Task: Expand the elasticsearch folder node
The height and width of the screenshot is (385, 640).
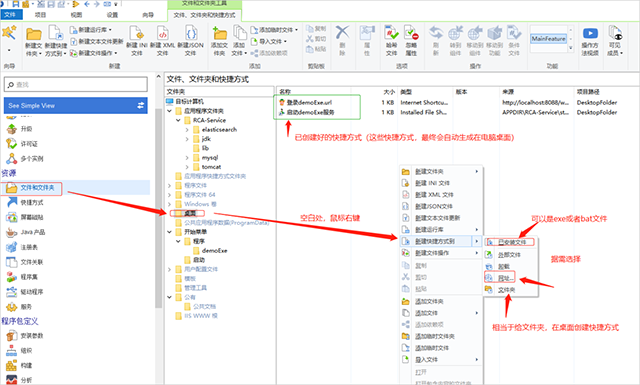Action: pos(187,130)
